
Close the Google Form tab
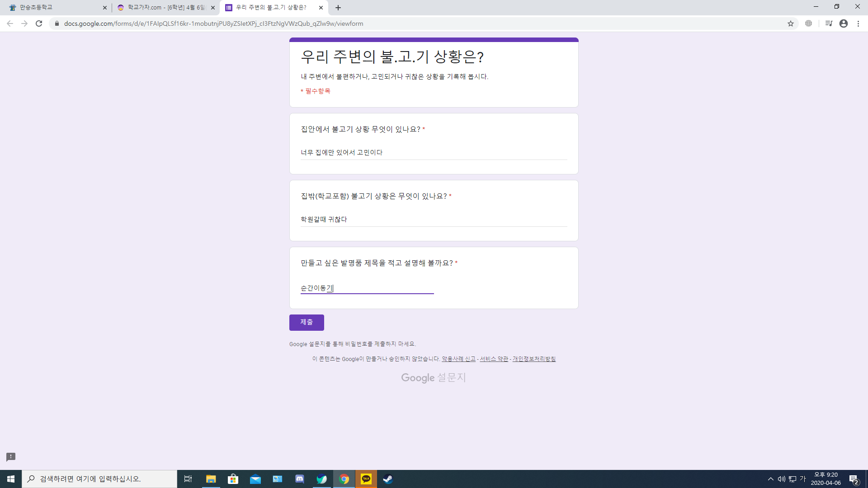point(321,8)
